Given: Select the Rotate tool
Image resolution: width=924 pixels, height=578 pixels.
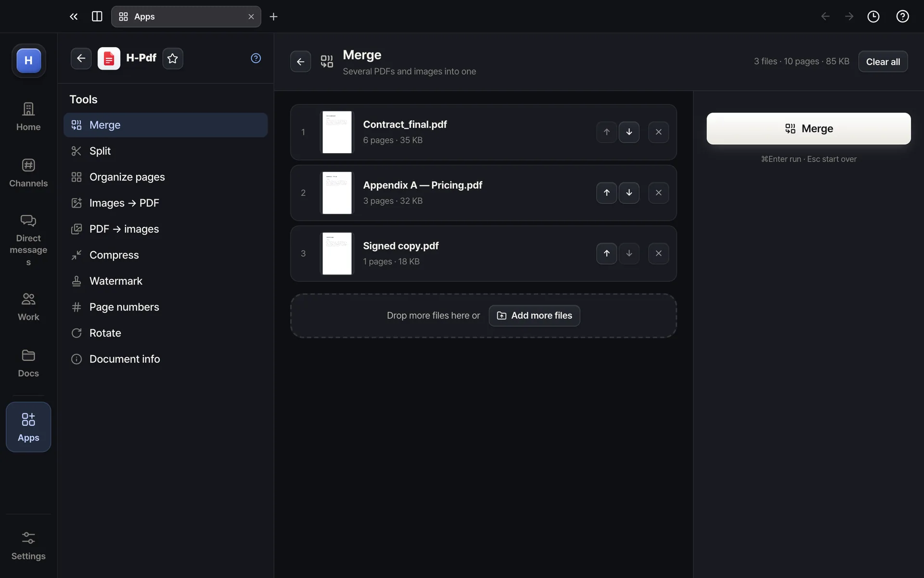Looking at the screenshot, I should coord(166,333).
